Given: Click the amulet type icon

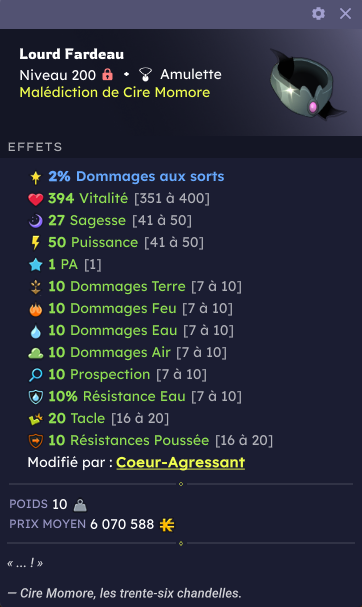Looking at the screenshot, I should coord(145,74).
